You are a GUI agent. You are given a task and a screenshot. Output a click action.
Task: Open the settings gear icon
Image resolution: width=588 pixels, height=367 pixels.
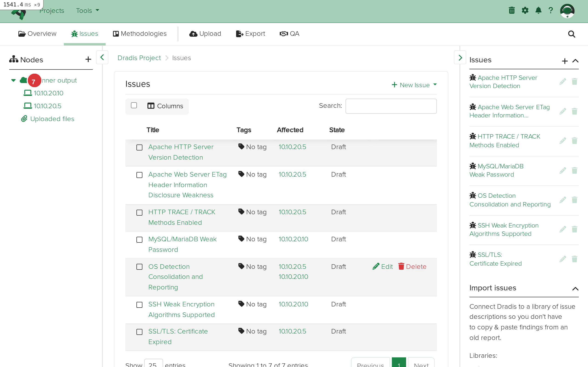pyautogui.click(x=525, y=10)
